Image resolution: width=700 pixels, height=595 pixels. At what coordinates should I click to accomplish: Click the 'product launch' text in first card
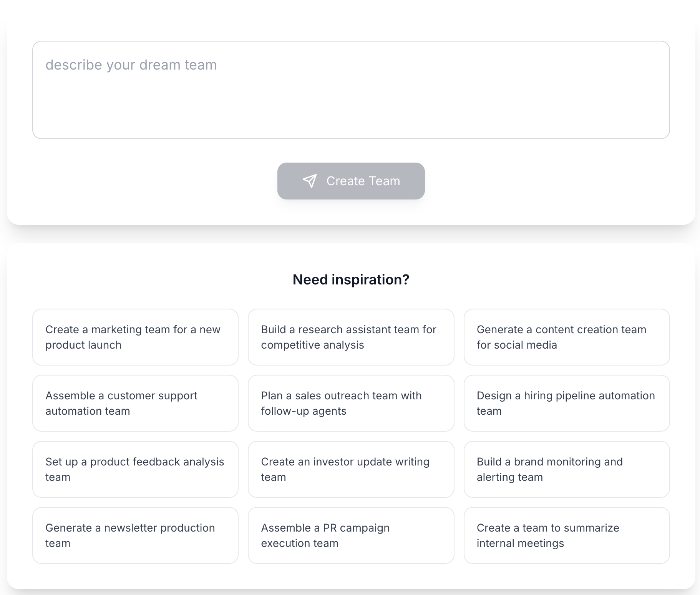pyautogui.click(x=83, y=345)
